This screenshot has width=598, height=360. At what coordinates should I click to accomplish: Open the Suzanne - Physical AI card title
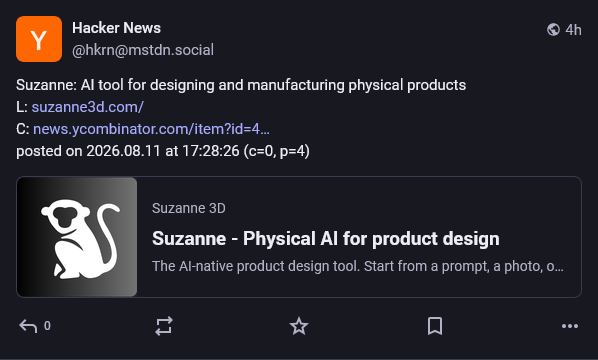(x=326, y=239)
